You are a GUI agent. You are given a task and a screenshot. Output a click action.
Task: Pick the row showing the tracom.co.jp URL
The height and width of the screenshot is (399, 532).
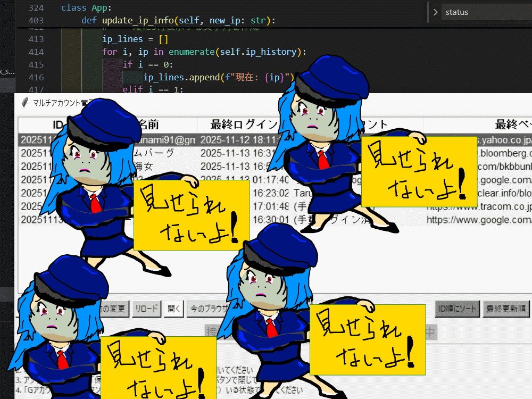click(479, 206)
